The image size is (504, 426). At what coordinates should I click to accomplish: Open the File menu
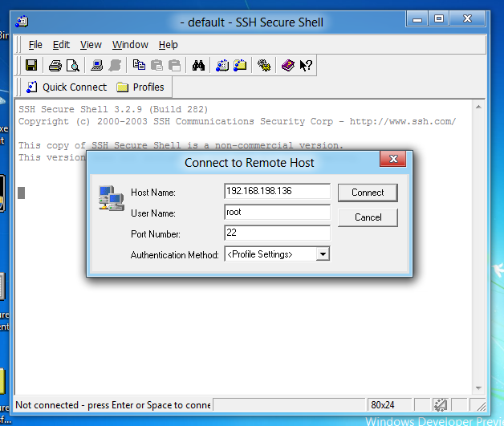coord(35,45)
